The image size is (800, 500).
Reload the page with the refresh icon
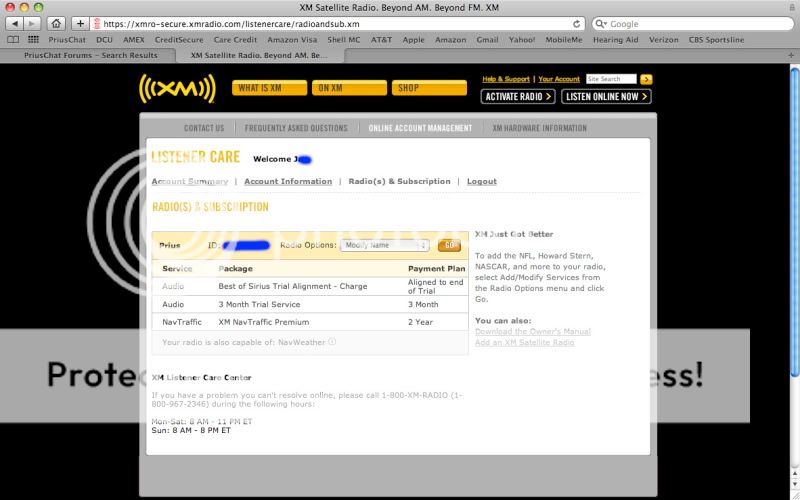(576, 24)
